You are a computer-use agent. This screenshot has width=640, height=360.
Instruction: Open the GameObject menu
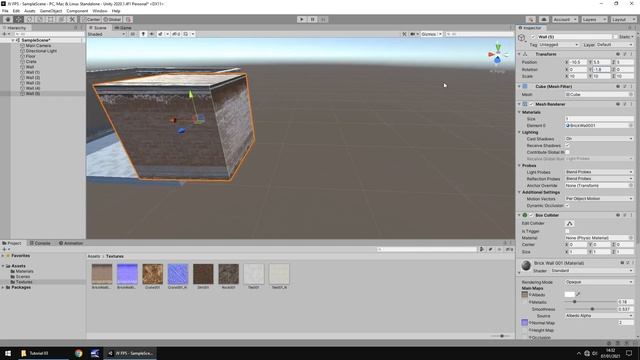coord(51,11)
